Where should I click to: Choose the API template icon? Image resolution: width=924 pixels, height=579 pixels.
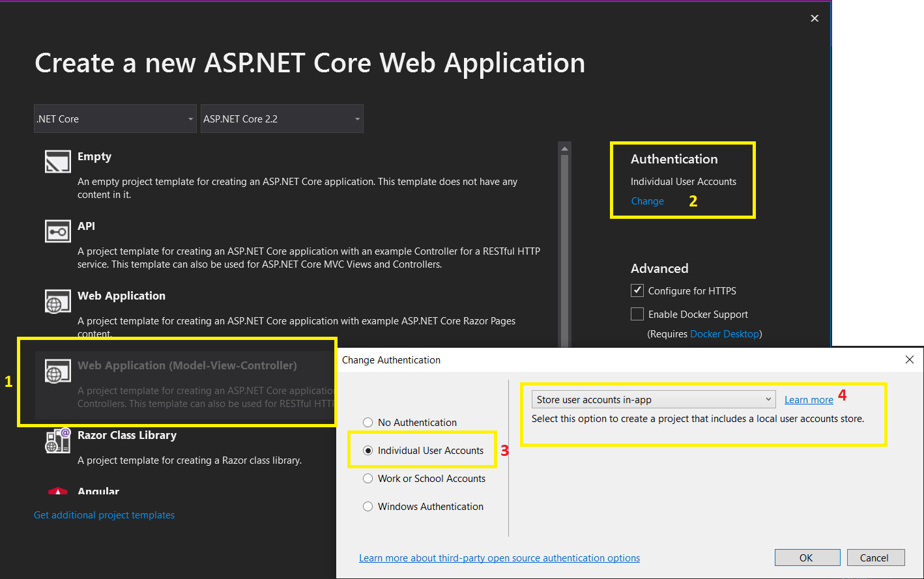click(x=57, y=231)
